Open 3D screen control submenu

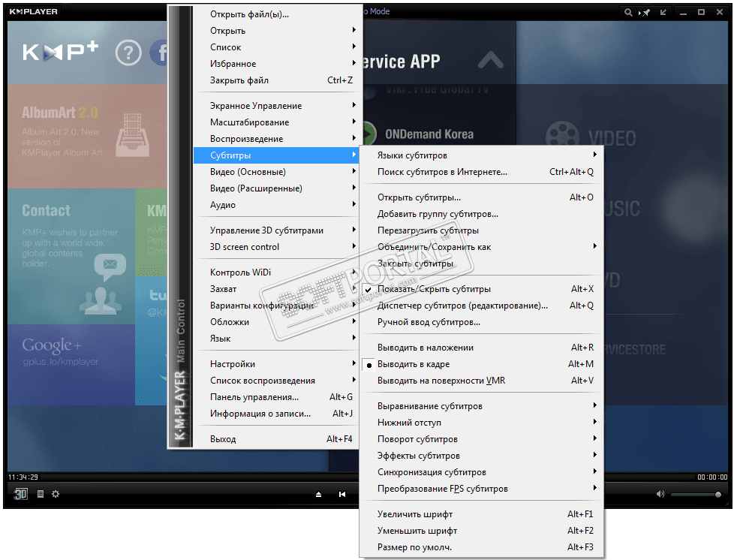[275, 247]
